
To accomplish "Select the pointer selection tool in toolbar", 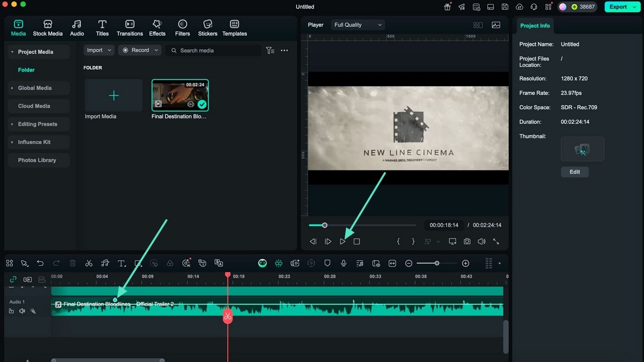I will coord(24,263).
